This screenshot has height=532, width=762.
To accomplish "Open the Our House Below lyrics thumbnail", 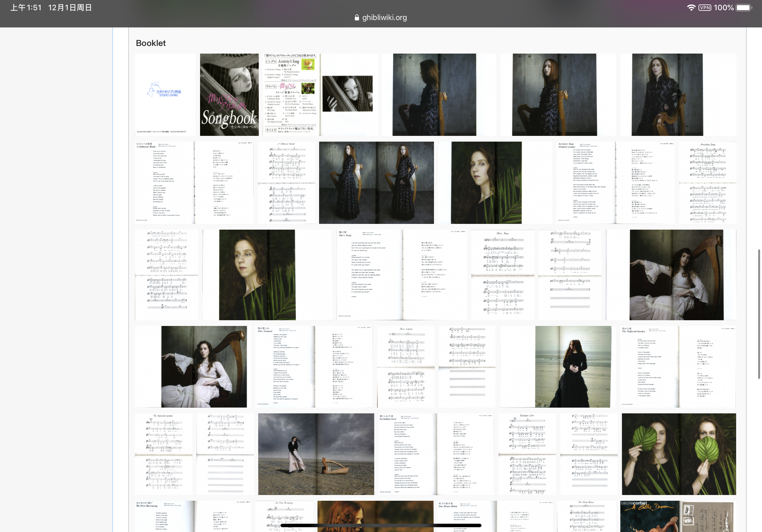I will pos(495,516).
